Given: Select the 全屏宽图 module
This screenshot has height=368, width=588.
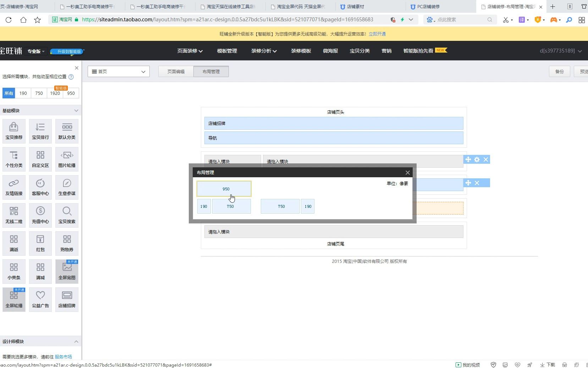Looking at the screenshot, I should coord(67,271).
